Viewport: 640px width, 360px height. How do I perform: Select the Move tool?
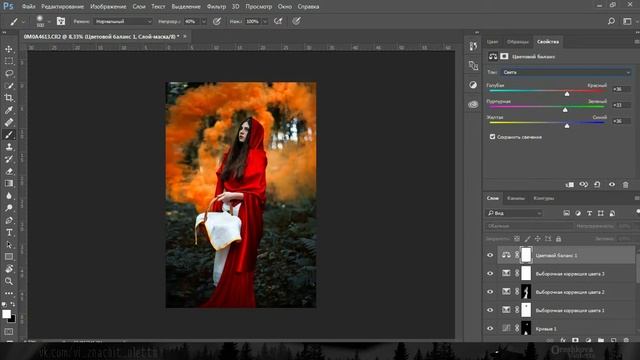coord(9,49)
